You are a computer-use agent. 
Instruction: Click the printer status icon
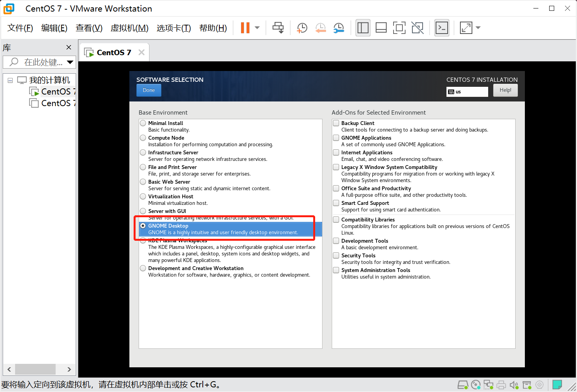point(501,385)
